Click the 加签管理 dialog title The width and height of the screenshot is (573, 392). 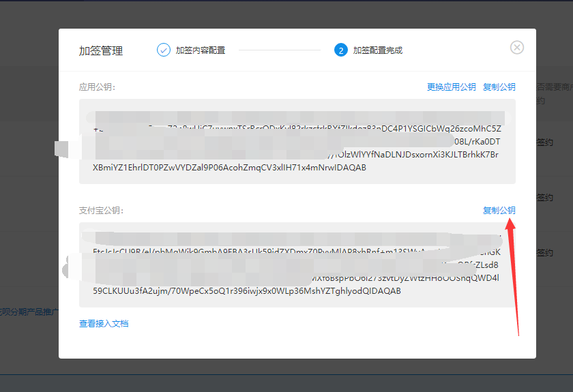[x=101, y=50]
